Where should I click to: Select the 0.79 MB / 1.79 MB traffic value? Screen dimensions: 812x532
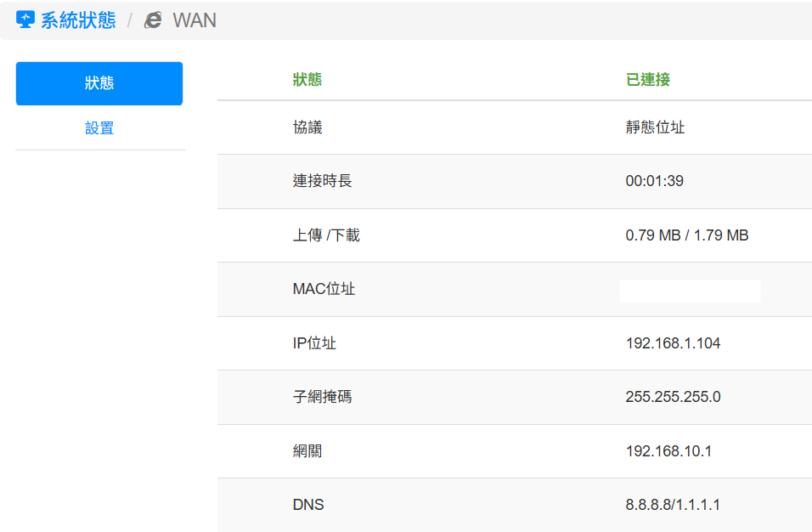coord(686,235)
